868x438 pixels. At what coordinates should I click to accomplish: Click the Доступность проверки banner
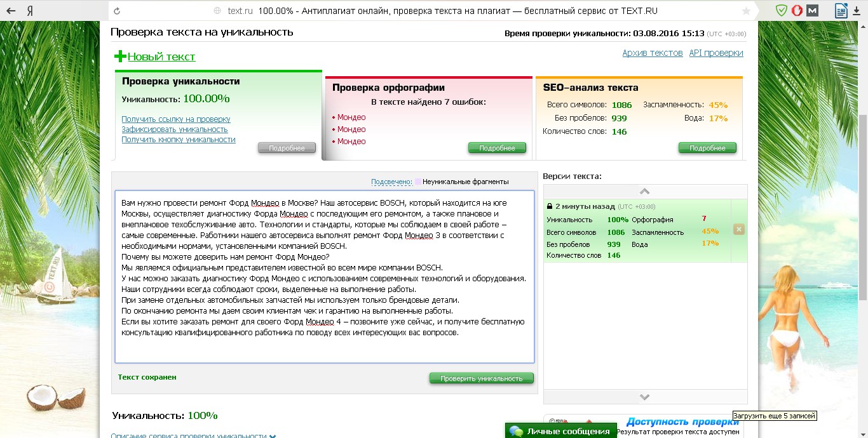point(682,421)
